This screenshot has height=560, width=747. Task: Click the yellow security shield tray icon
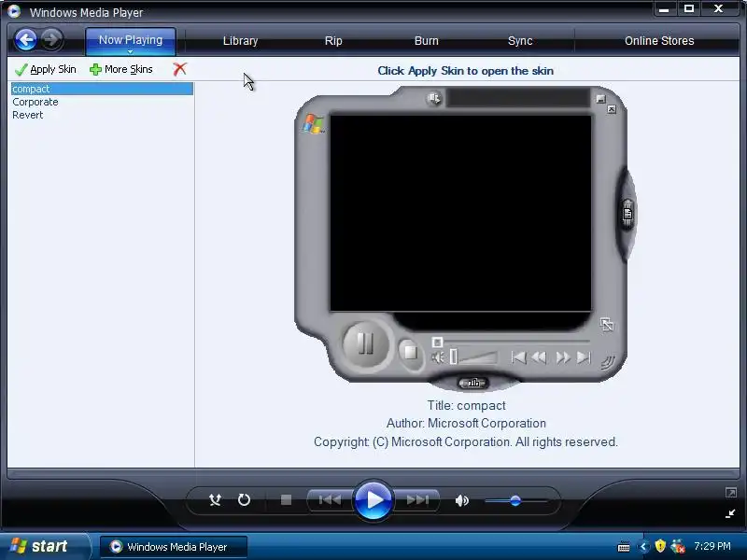(660, 546)
